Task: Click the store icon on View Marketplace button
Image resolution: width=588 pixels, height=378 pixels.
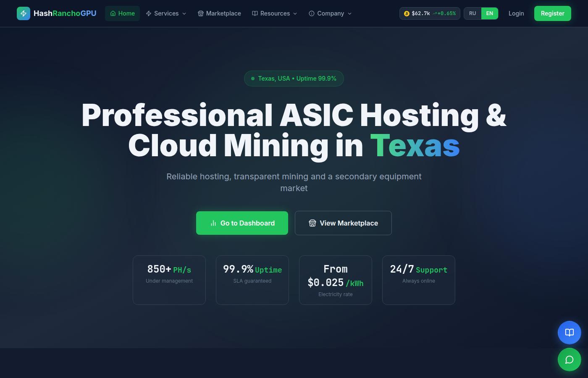Action: (x=312, y=223)
